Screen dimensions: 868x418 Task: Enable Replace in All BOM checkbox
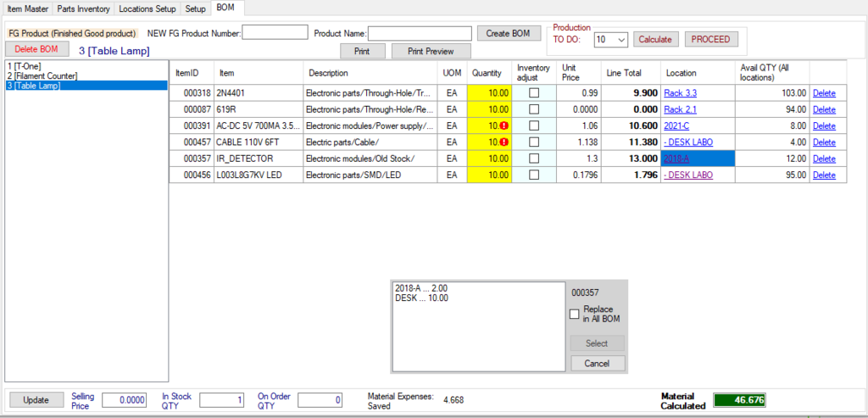[x=576, y=315]
